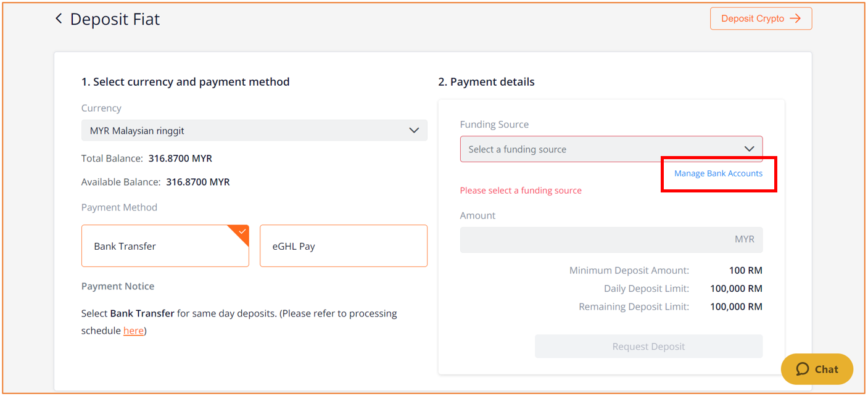The height and width of the screenshot is (396, 868).
Task: Open the Chat support widget
Action: (x=817, y=369)
